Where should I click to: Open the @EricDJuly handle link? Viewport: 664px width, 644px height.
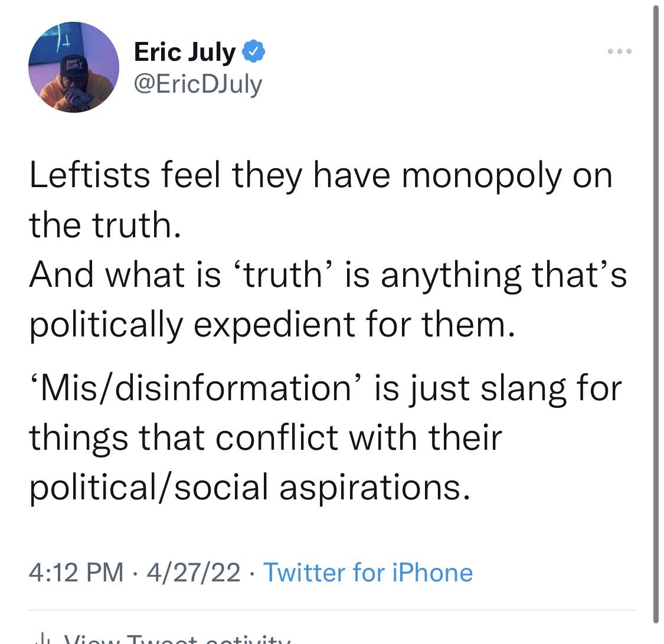pos(198,84)
